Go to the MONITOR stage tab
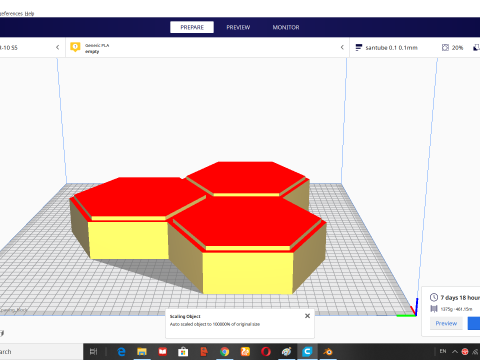Screen dimensions: 480x360 (x=286, y=27)
